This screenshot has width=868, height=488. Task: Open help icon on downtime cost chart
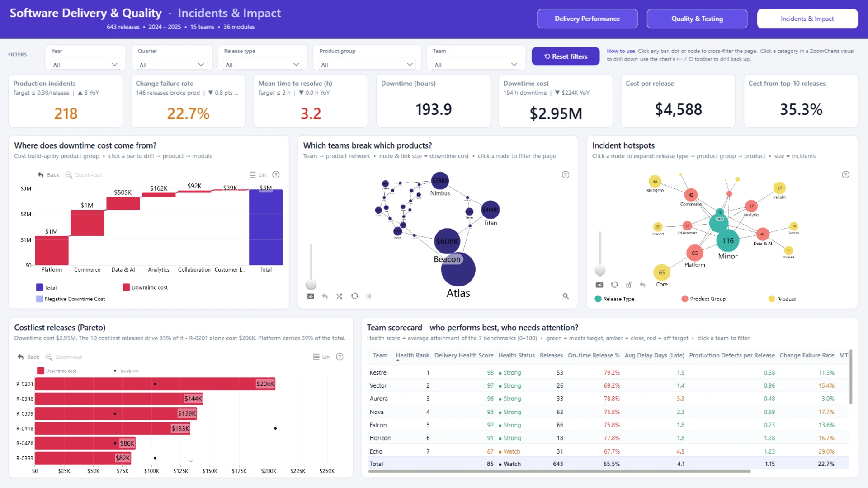[x=276, y=175]
